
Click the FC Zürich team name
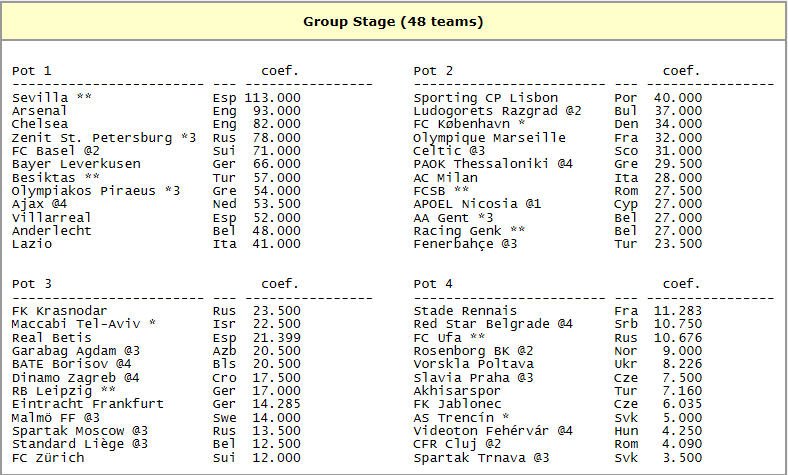click(48, 457)
